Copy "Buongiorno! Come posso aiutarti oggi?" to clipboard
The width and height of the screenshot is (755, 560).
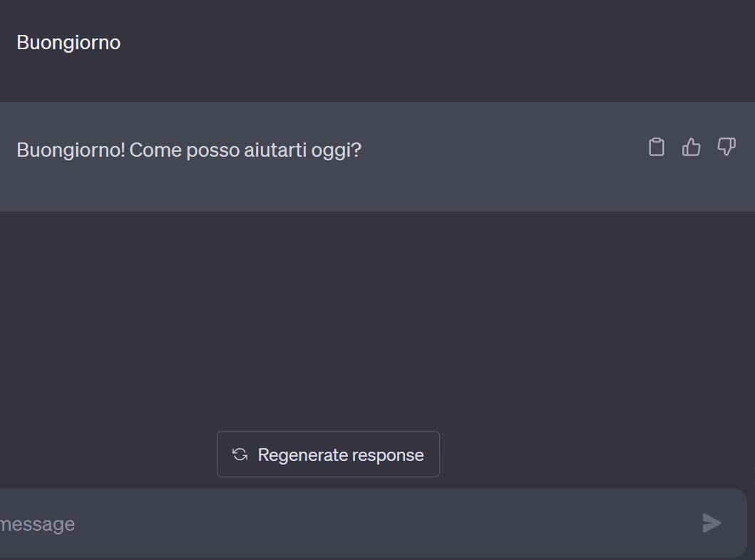pos(656,147)
